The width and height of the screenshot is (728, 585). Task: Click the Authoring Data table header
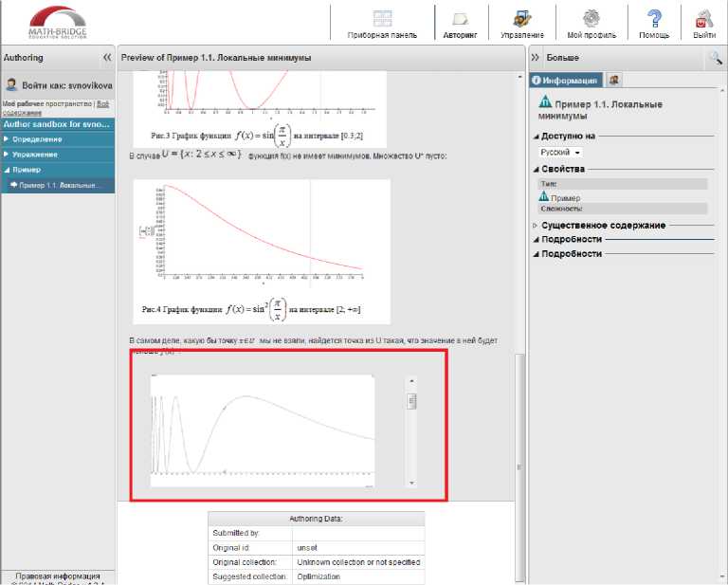click(x=317, y=519)
